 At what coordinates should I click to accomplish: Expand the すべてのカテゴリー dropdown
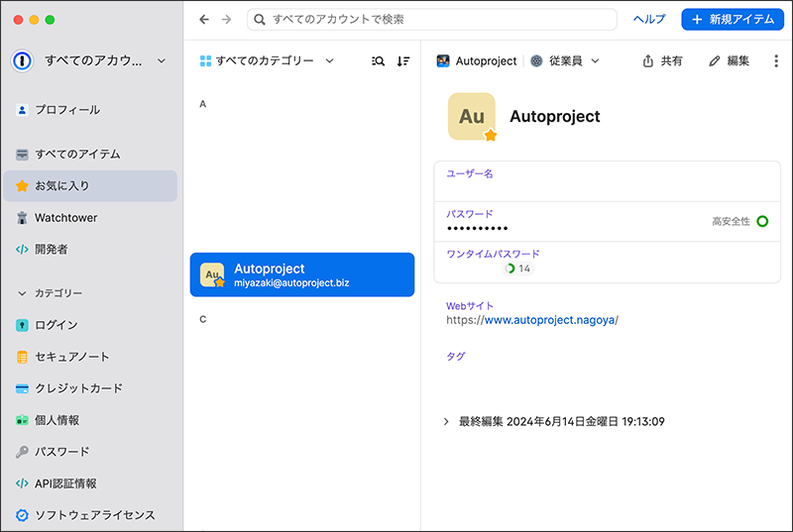(266, 61)
